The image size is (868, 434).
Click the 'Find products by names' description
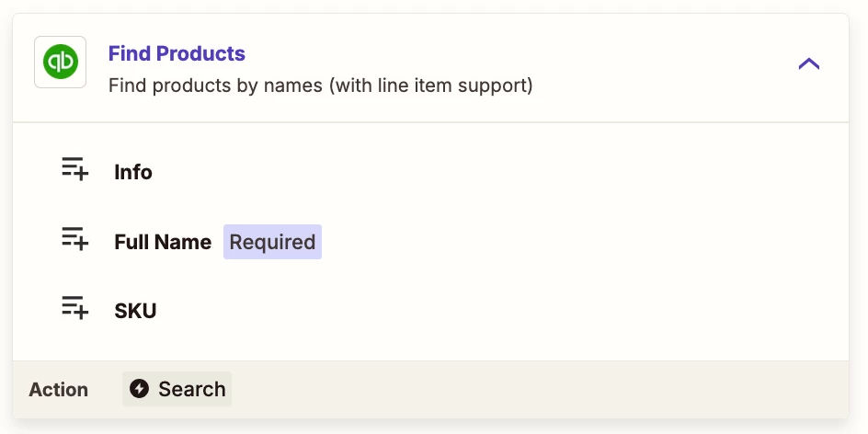215,86
